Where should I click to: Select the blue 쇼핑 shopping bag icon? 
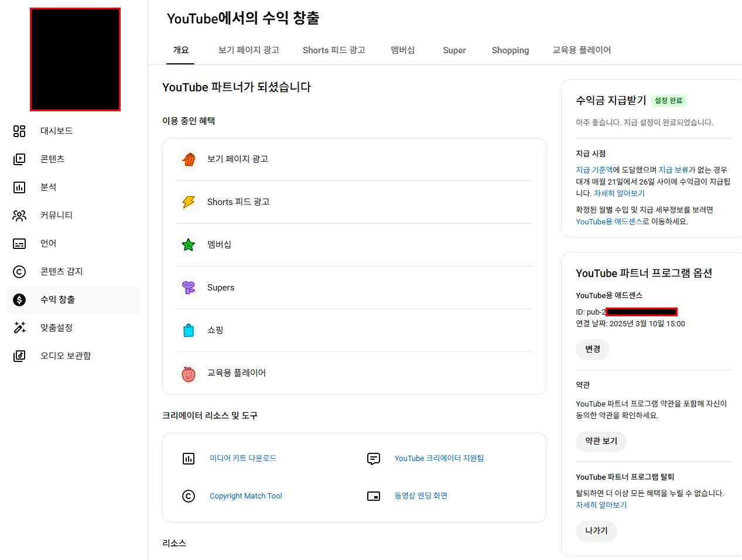pos(188,330)
